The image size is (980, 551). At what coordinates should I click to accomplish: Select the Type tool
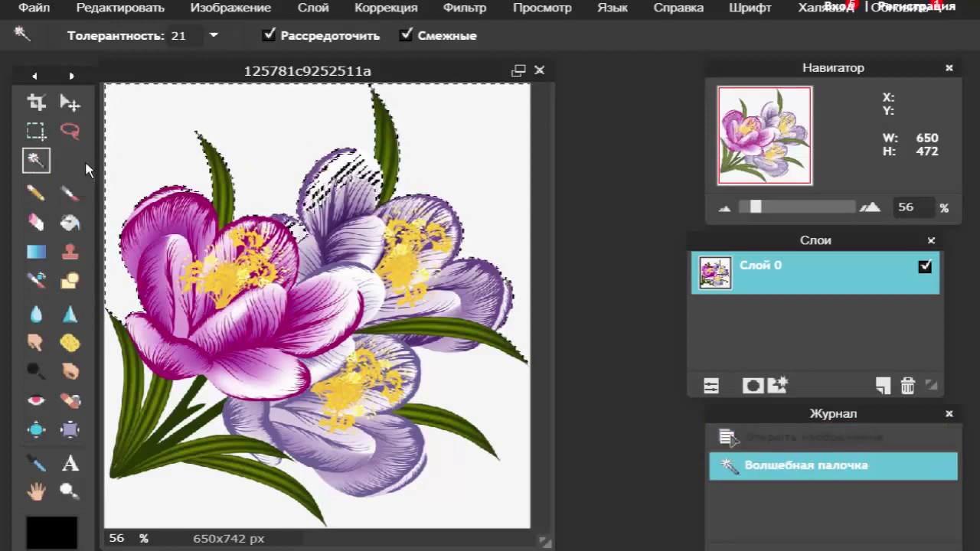(x=70, y=463)
